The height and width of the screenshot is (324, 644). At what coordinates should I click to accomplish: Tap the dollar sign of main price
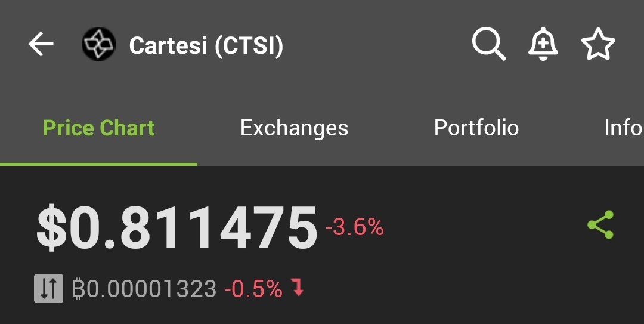coord(51,228)
